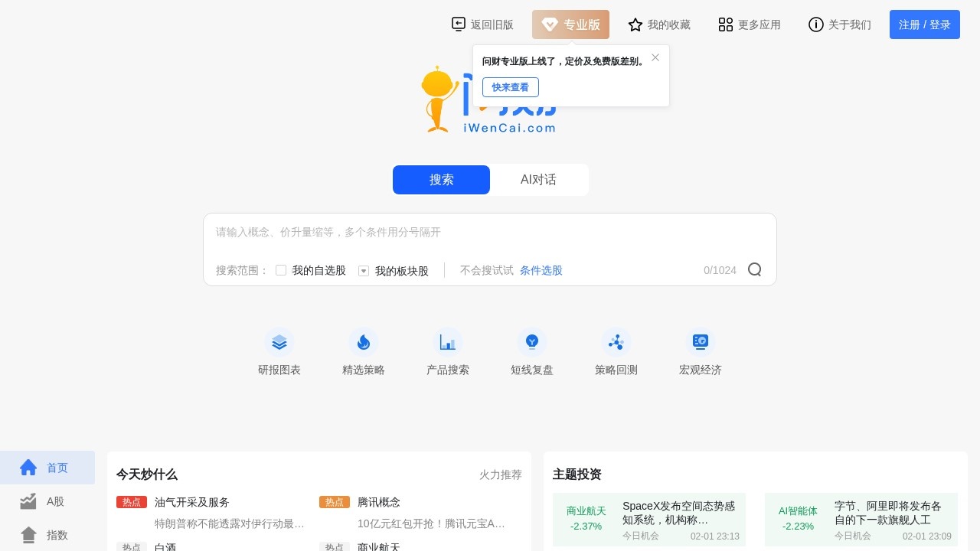
Task: Open 条件选股 stock screening link
Action: [x=541, y=270]
